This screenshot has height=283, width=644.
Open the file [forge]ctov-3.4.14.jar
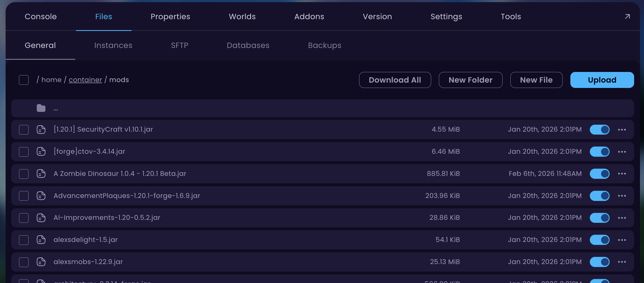coord(89,152)
